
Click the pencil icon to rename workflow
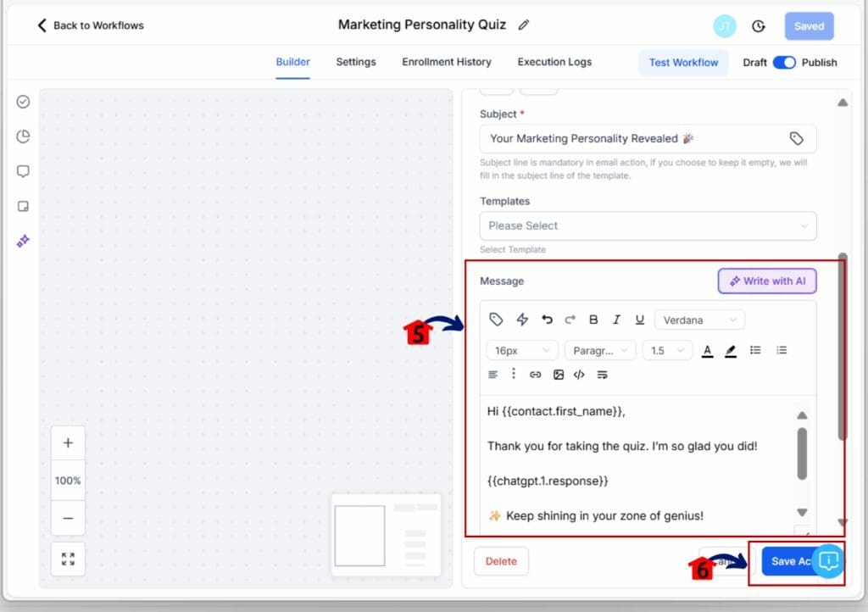[x=524, y=25]
